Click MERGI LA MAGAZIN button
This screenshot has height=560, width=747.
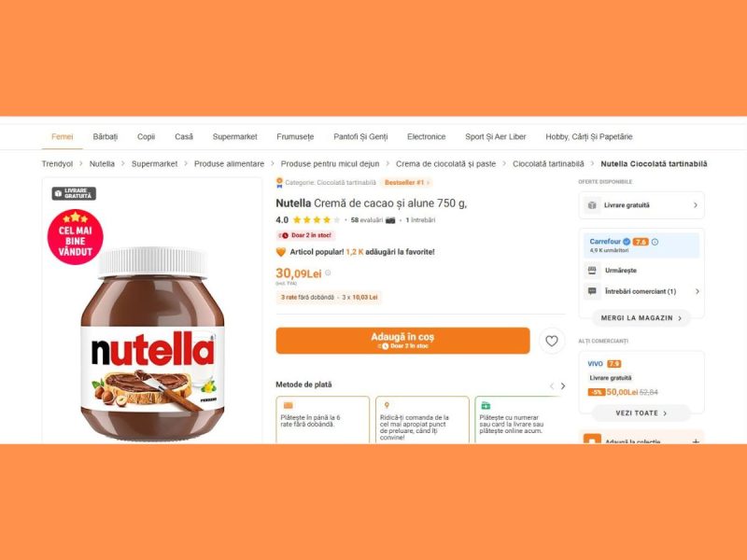(x=641, y=318)
